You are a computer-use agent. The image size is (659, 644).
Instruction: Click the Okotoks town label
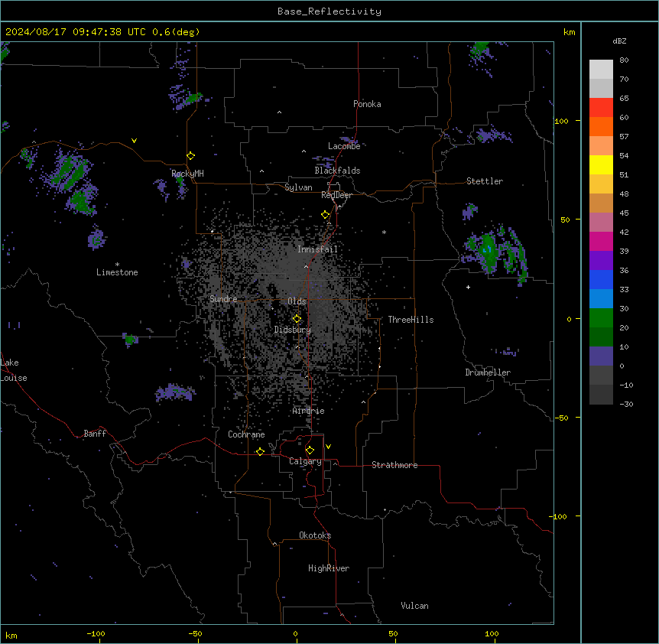[x=315, y=535]
